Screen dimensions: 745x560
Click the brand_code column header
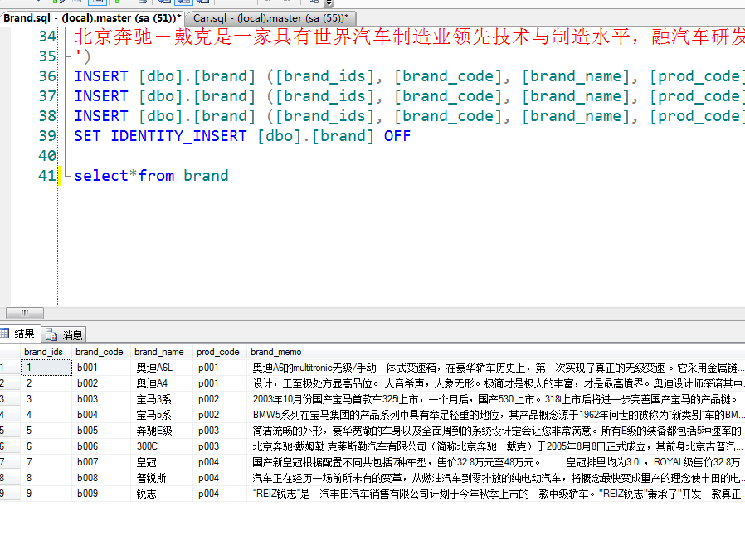point(100,352)
